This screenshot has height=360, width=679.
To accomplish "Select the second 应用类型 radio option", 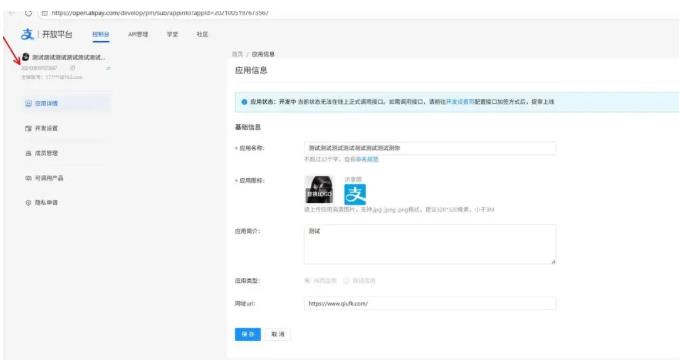I will tap(346, 280).
